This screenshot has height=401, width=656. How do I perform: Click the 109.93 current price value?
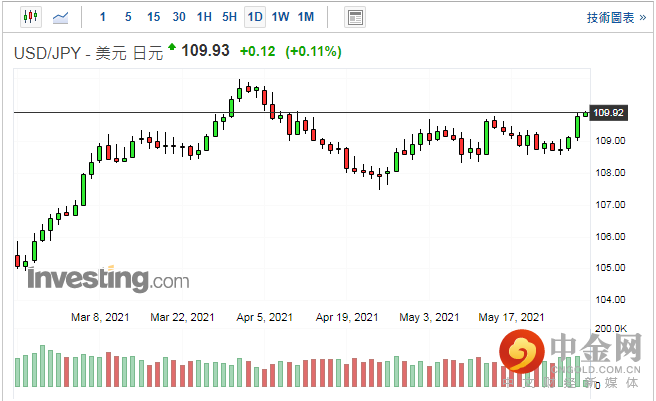pos(205,51)
